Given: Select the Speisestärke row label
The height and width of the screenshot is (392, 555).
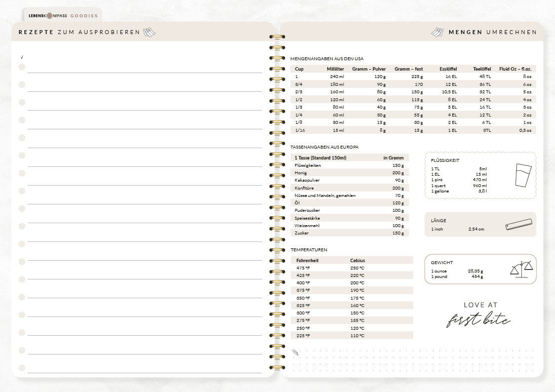Looking at the screenshot, I should point(307,218).
